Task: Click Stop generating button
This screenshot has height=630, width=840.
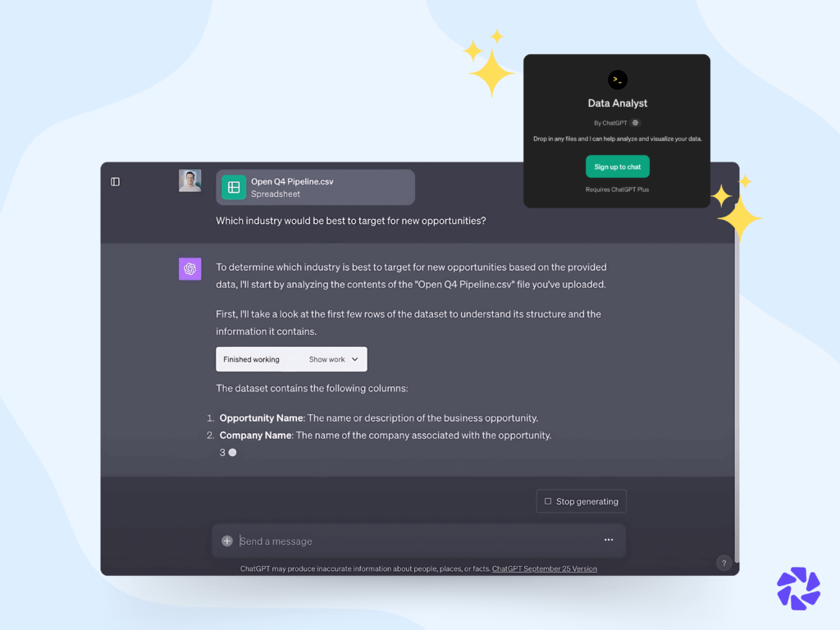Action: pyautogui.click(x=582, y=501)
